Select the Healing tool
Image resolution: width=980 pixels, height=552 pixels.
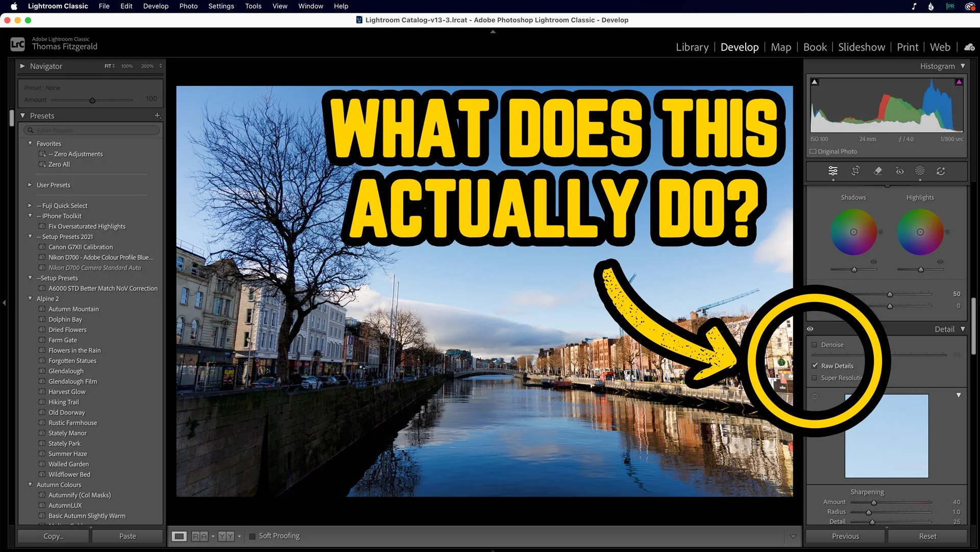click(878, 171)
